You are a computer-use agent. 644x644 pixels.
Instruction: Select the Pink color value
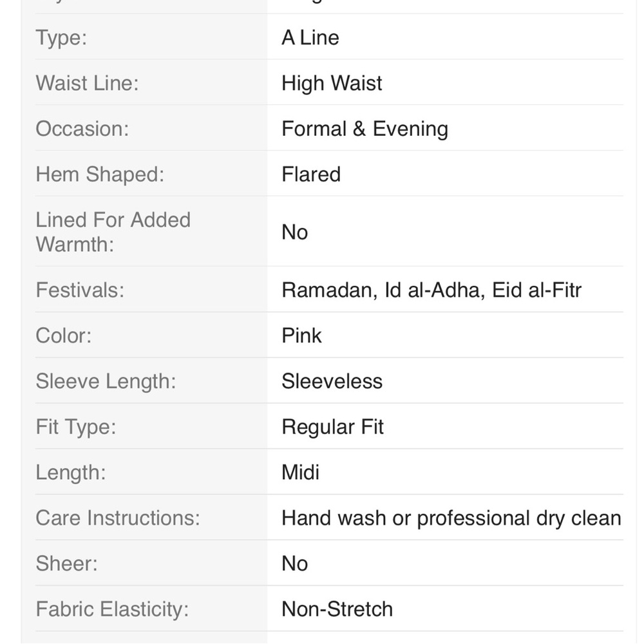pyautogui.click(x=301, y=336)
